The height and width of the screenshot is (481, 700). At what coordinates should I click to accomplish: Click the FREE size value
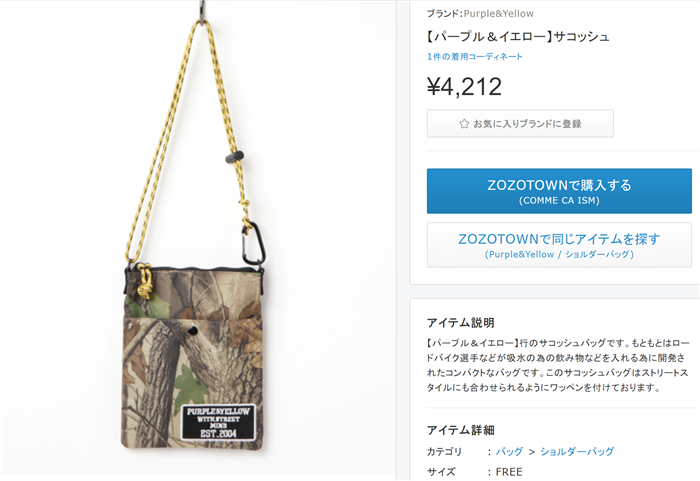tap(509, 472)
